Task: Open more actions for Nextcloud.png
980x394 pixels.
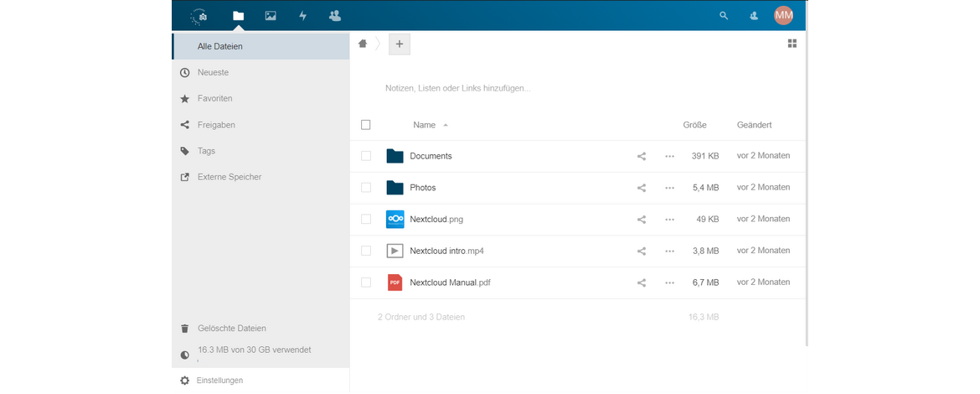Action: tap(669, 220)
